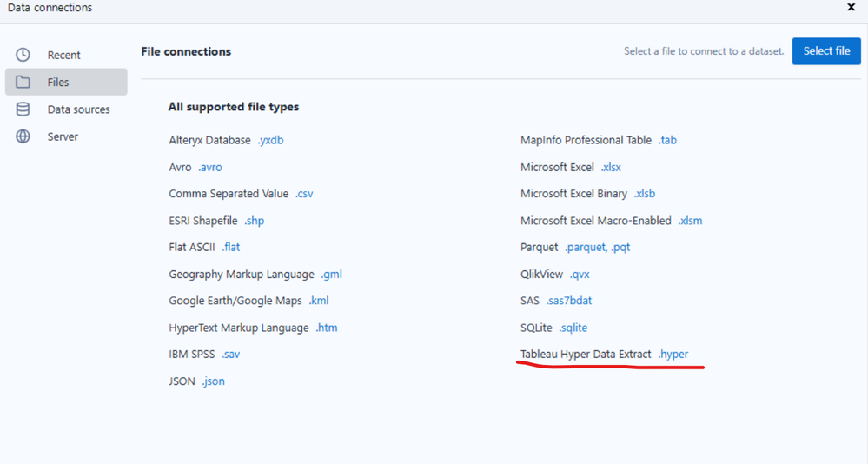This screenshot has height=464, width=868.
Task: Close the Data connections dialog
Action: [x=851, y=7]
